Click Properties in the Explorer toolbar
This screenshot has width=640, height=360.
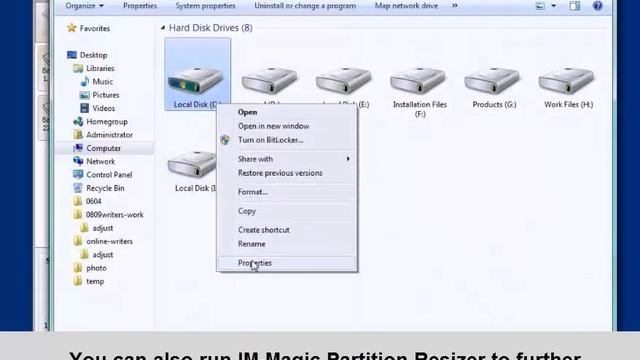(x=140, y=6)
